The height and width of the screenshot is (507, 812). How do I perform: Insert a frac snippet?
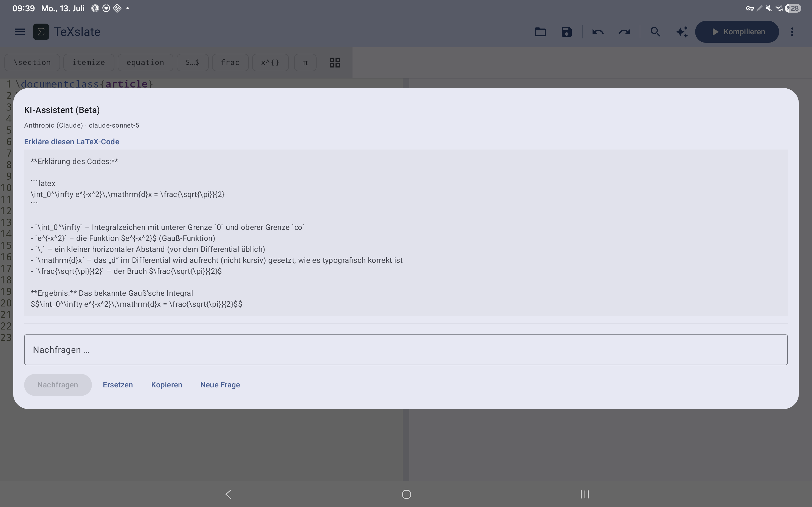230,62
